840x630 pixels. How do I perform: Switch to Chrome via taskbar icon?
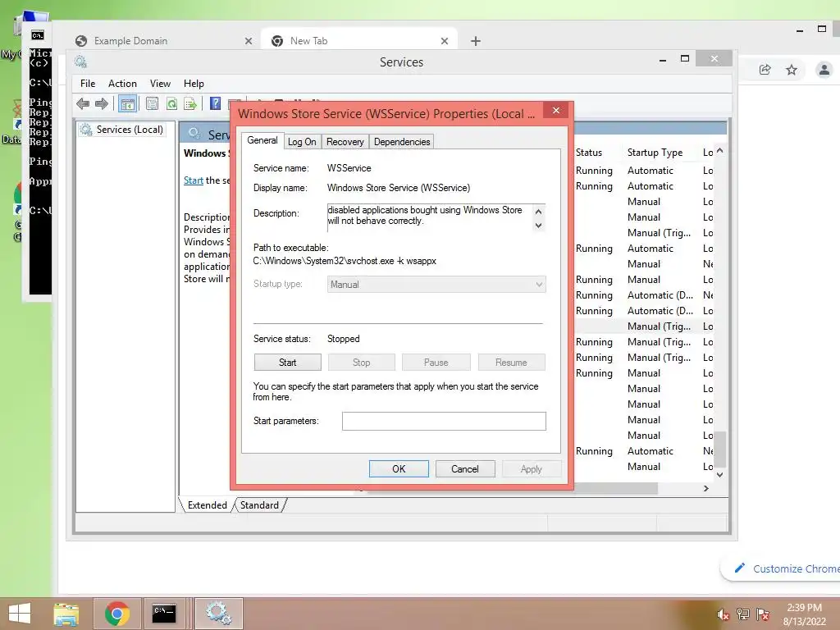116,614
